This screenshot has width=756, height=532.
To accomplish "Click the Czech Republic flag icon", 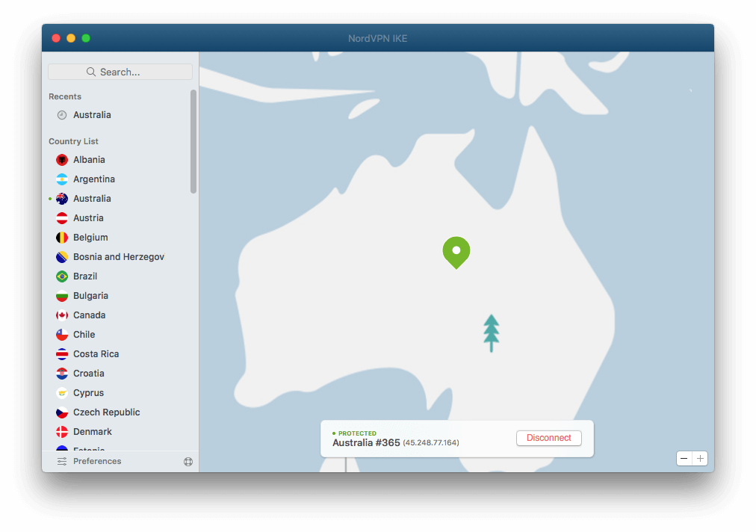I will [x=62, y=412].
